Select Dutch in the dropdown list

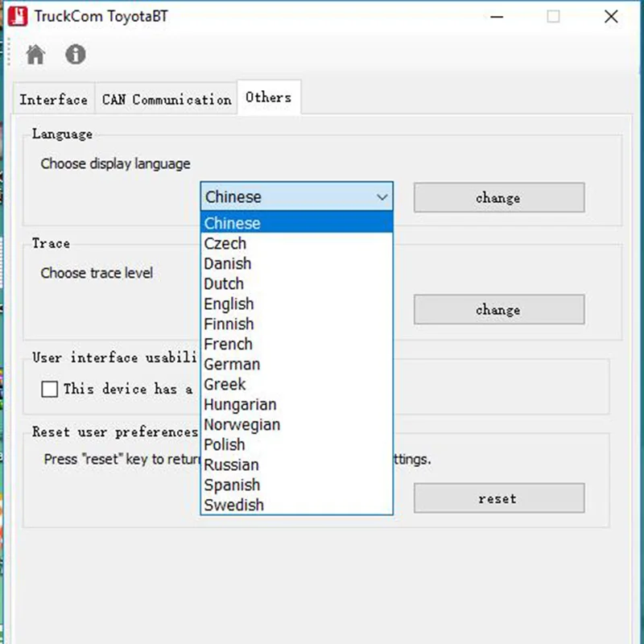pos(296,283)
